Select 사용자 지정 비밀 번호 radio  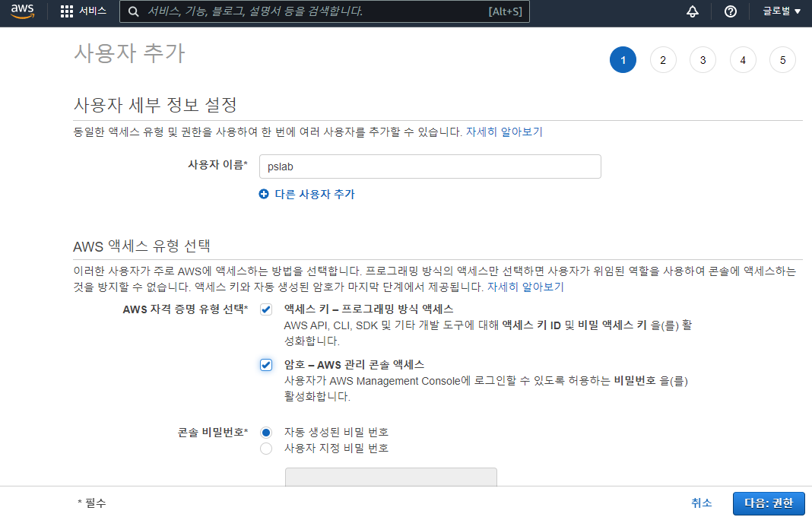tap(265, 448)
